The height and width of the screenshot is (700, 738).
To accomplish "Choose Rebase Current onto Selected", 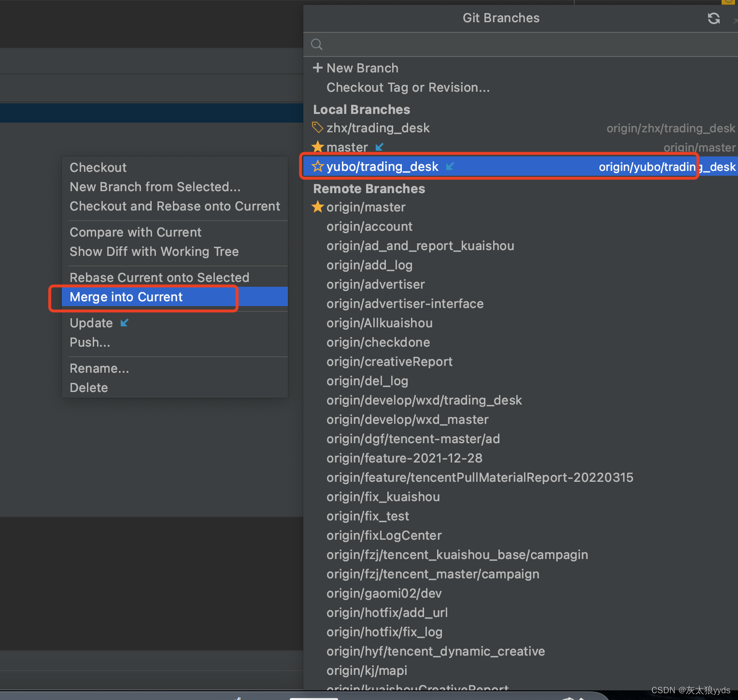I will [x=159, y=278].
